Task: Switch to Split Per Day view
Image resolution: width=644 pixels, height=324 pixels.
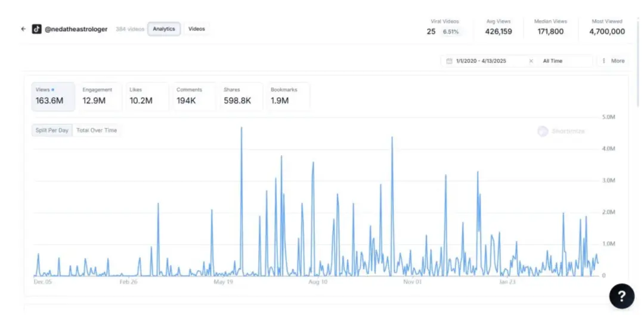Action: click(x=52, y=130)
